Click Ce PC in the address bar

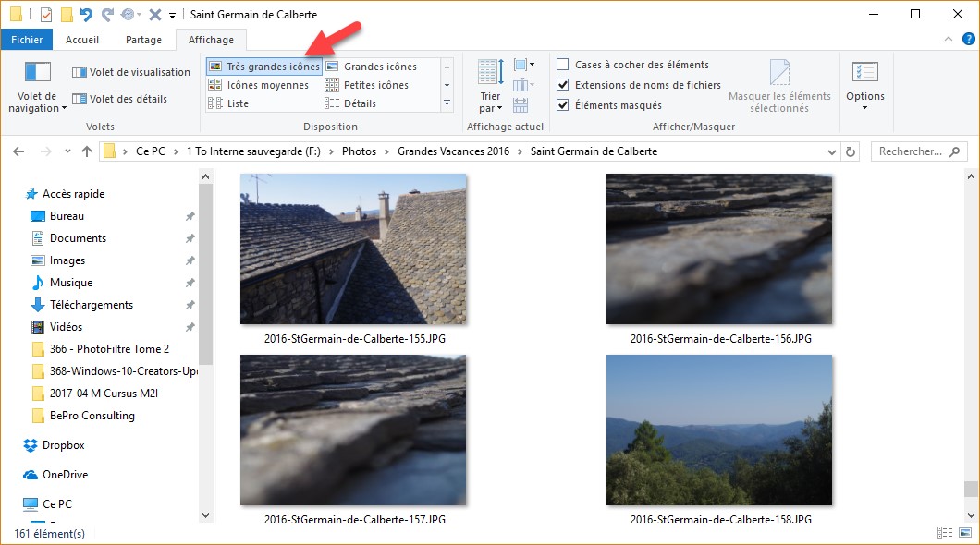pos(151,151)
